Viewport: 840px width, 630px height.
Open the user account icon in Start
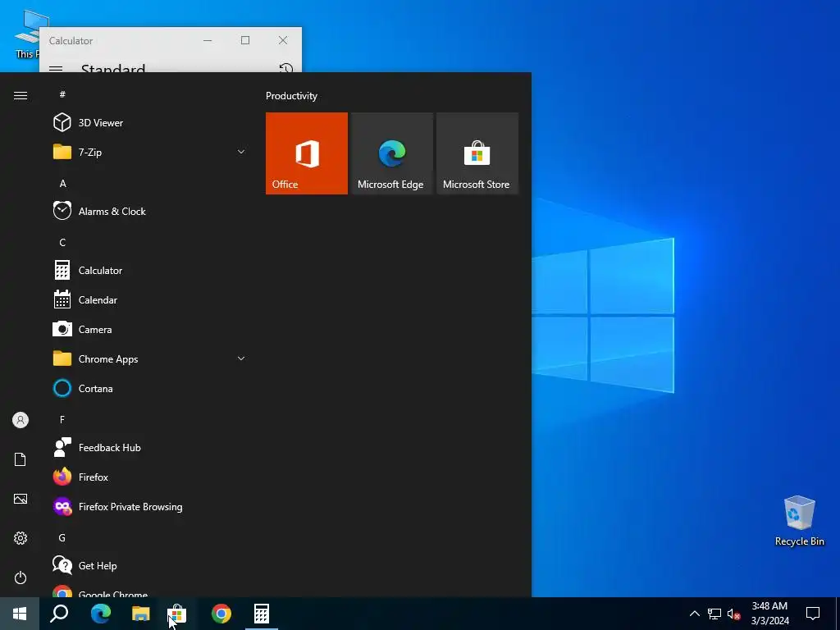coord(21,420)
